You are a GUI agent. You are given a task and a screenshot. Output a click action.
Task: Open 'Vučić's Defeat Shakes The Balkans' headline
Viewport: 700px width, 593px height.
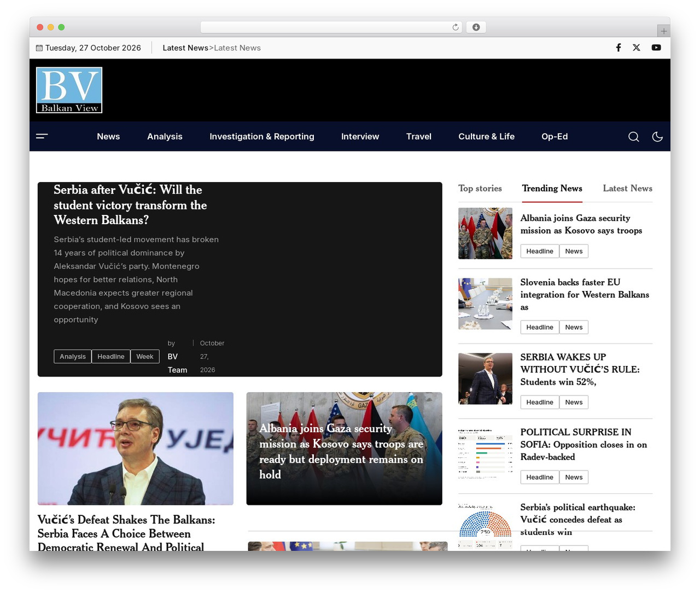coord(126,533)
